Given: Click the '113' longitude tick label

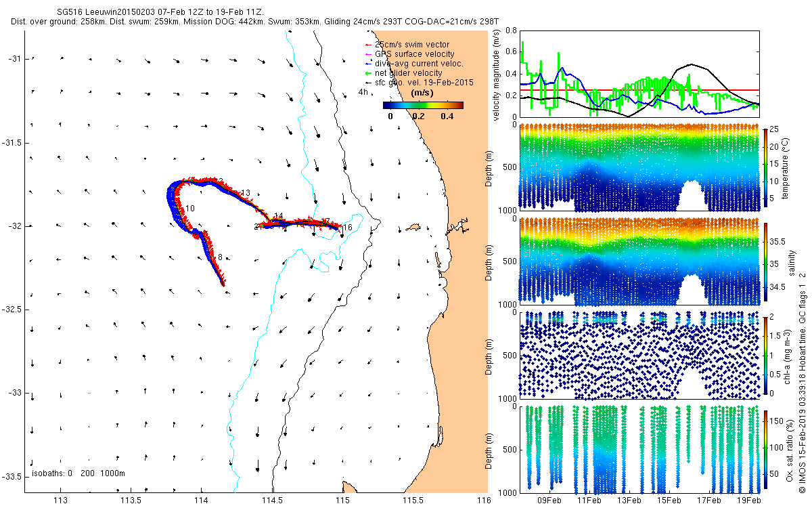Looking at the screenshot, I should click(x=60, y=501).
